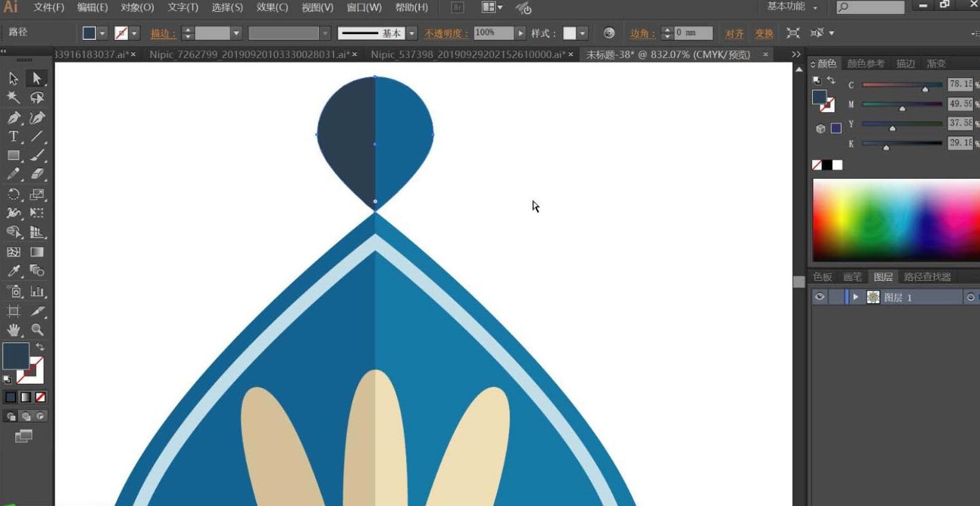Open the recolor artwork wheel button
This screenshot has width=980, height=506.
tap(609, 33)
